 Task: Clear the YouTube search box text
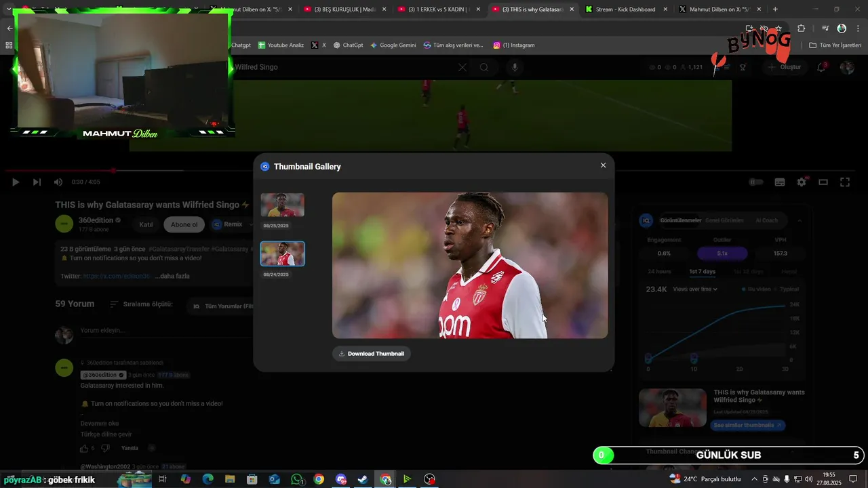pos(462,67)
